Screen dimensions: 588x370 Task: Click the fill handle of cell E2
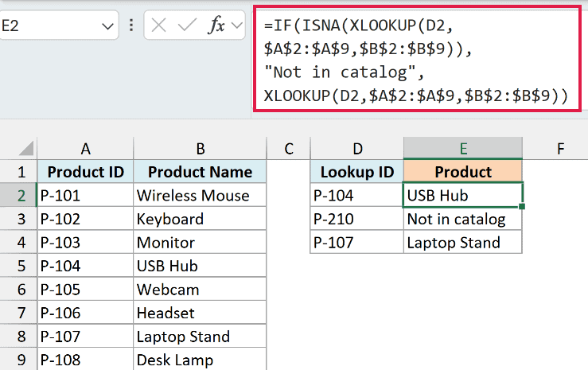tap(522, 206)
